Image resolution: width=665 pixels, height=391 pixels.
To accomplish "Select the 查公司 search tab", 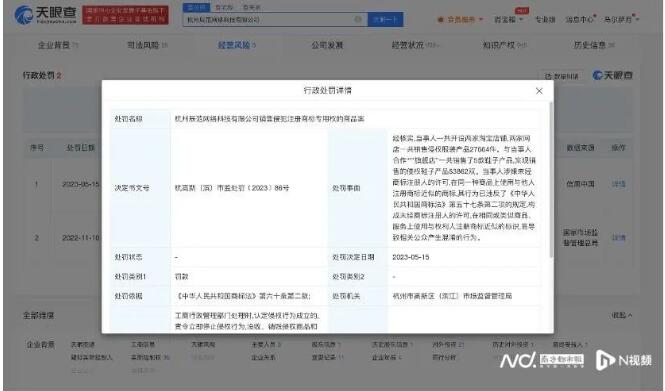I will click(196, 7).
